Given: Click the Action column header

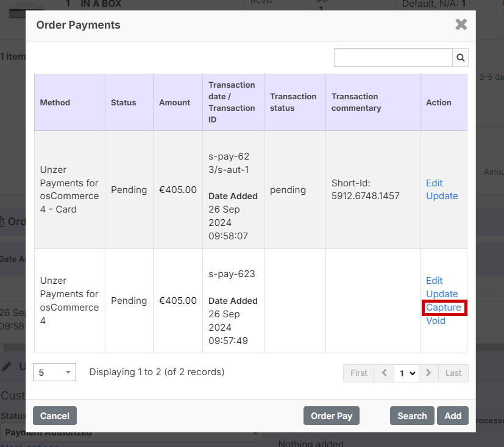Looking at the screenshot, I should (x=444, y=102).
